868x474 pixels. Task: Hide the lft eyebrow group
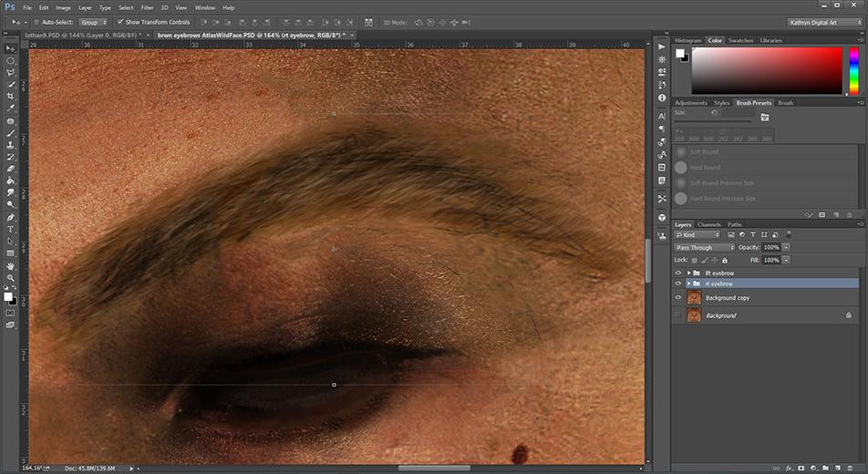click(x=677, y=273)
